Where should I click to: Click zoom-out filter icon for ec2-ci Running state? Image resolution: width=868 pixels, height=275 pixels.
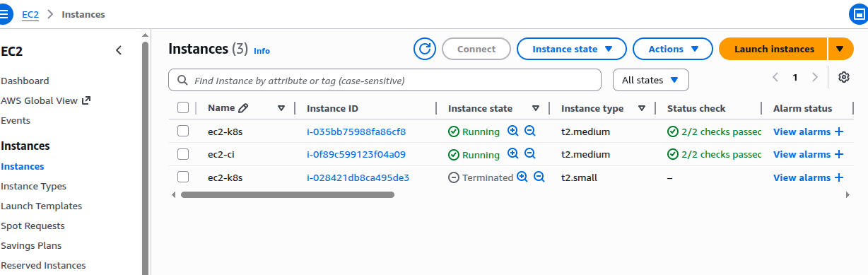point(530,154)
